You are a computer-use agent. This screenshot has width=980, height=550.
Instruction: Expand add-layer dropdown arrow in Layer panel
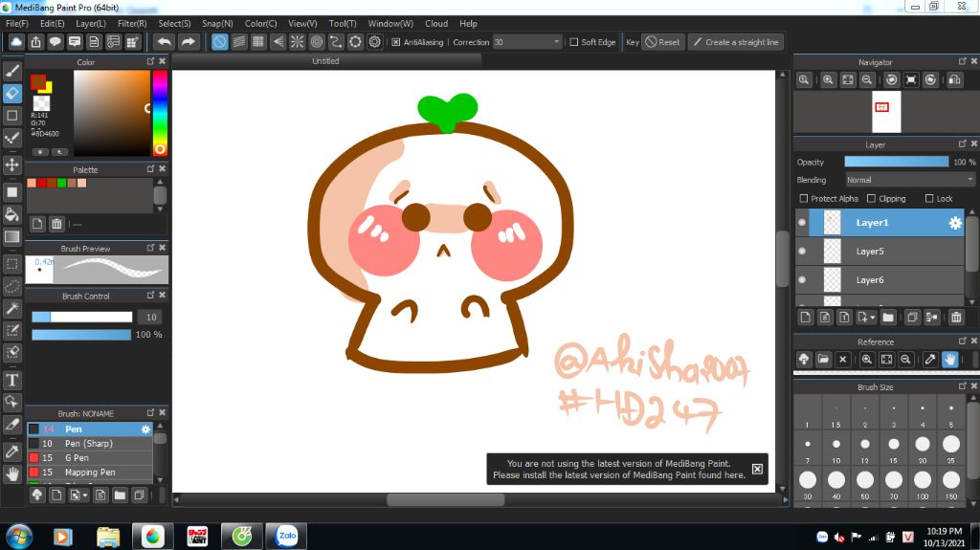[x=873, y=318]
